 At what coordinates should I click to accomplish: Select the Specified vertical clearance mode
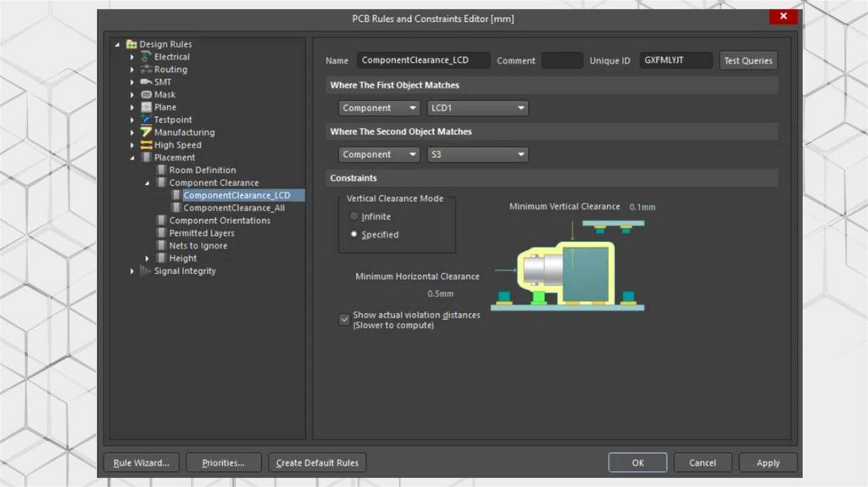coord(354,234)
